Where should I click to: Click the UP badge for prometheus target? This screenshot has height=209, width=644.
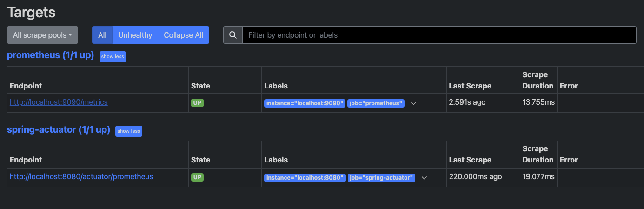pos(198,102)
